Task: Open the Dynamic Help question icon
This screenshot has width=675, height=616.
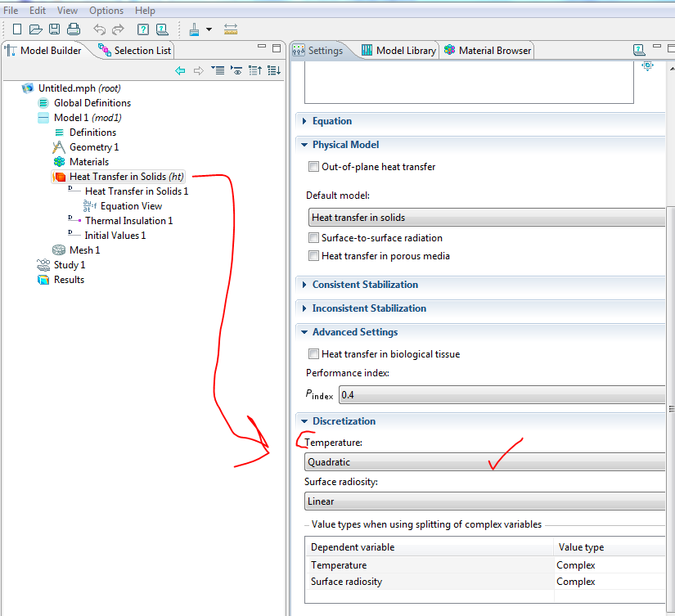Action: point(143,29)
